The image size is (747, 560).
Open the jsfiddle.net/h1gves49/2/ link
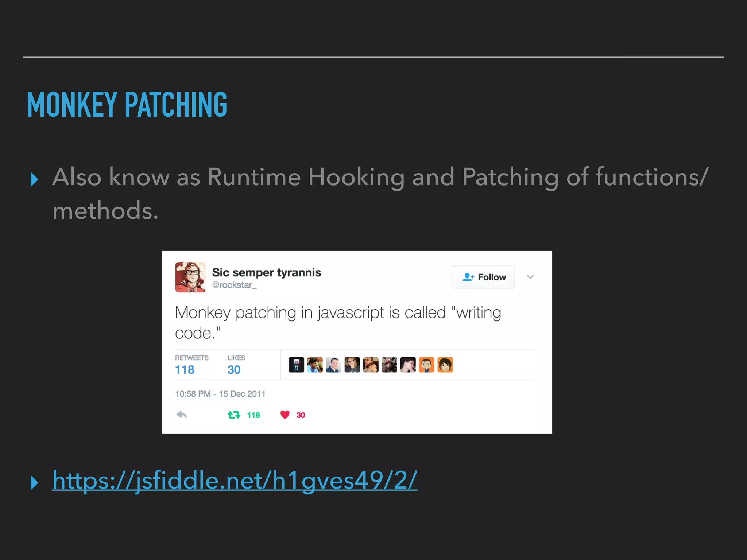click(235, 481)
